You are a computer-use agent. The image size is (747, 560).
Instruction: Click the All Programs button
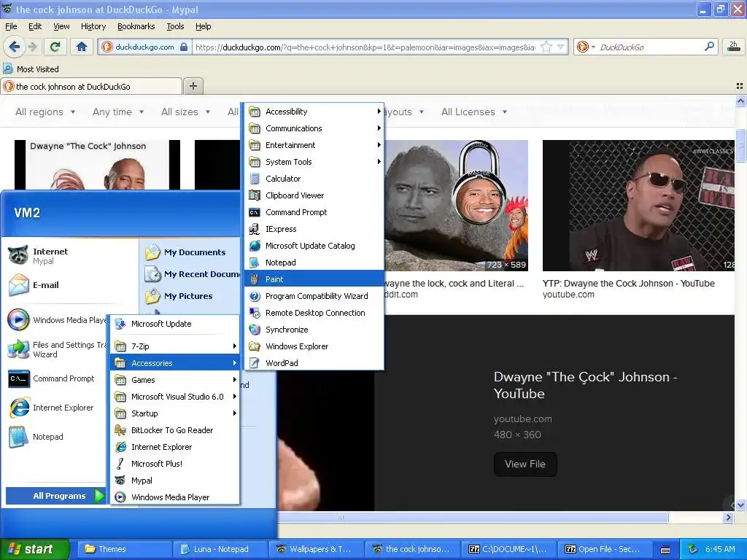(55, 496)
